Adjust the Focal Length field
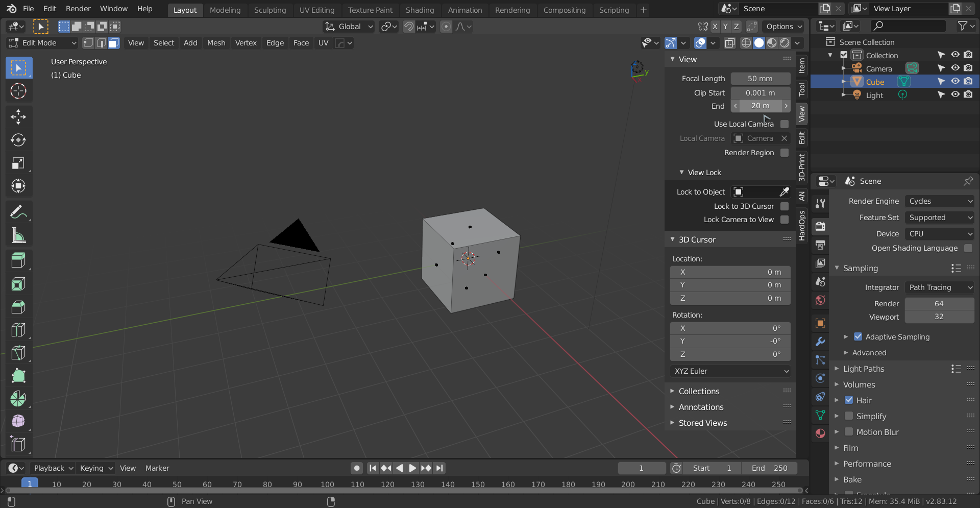The width and height of the screenshot is (980, 508). click(x=761, y=79)
